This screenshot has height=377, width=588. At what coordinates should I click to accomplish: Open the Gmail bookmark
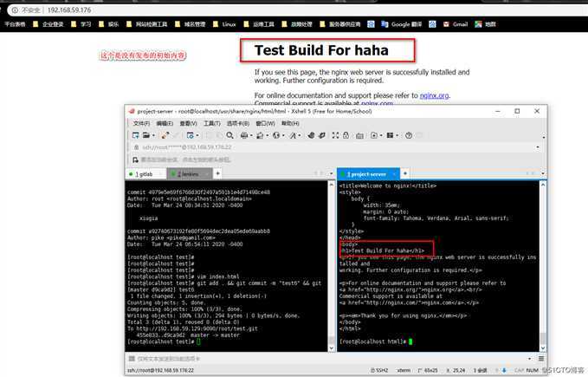coord(456,24)
